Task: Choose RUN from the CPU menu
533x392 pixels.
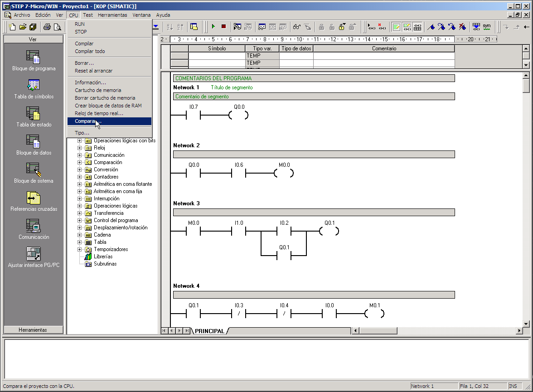Action: point(110,24)
